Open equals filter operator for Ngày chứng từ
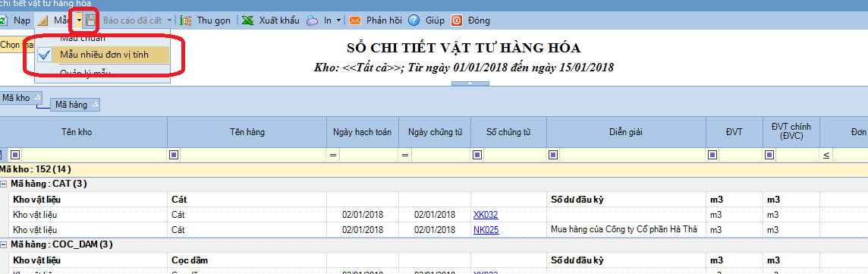 (x=405, y=155)
